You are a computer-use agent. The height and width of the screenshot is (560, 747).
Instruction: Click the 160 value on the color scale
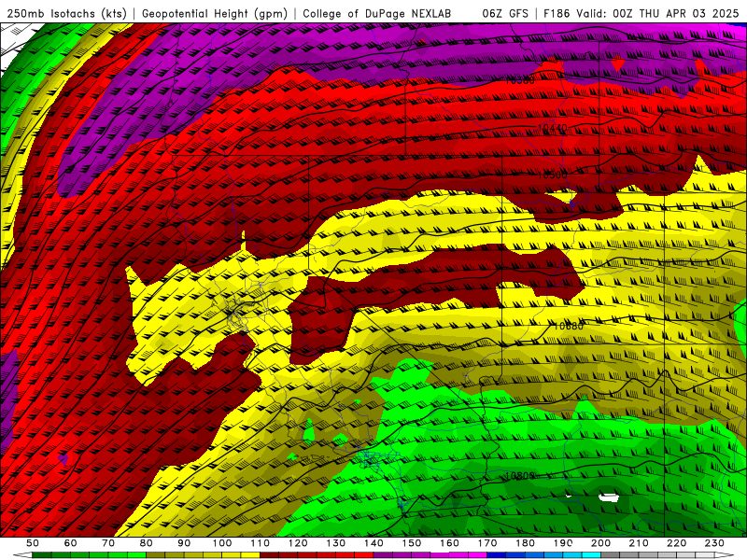(x=449, y=543)
